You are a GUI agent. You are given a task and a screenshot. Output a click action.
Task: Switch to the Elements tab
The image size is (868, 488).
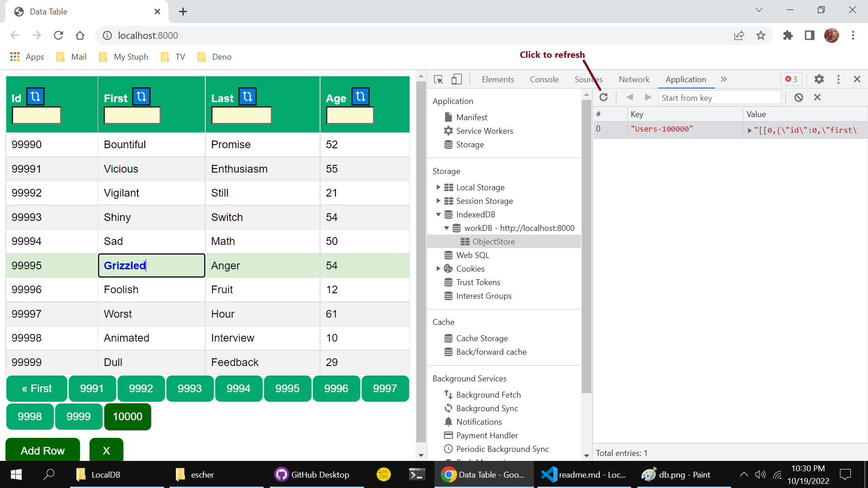[x=498, y=80]
